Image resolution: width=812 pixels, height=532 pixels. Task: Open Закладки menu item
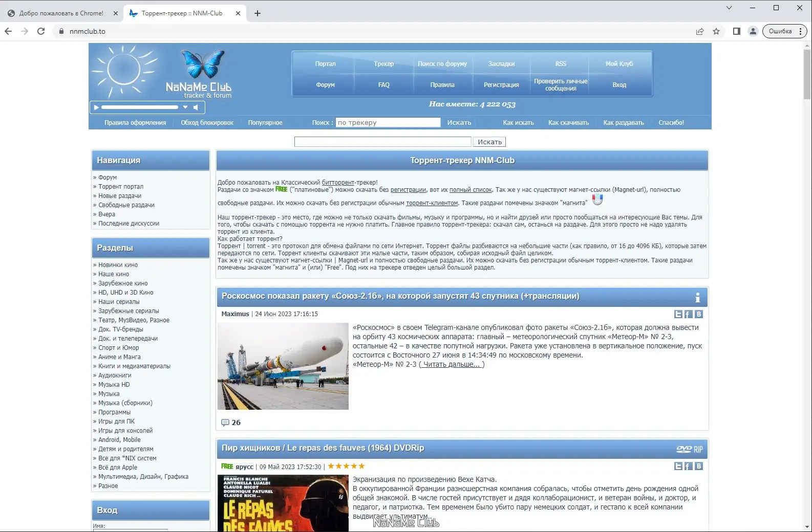(501, 64)
